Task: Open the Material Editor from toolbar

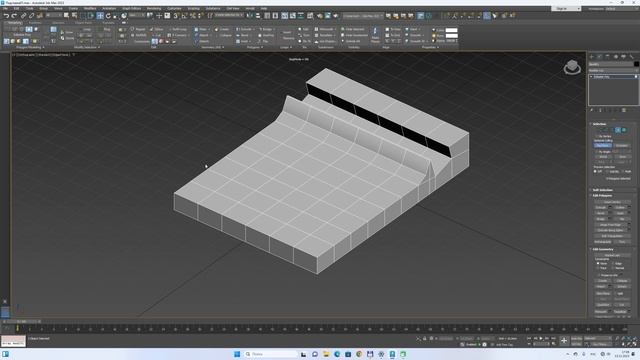Action: 310,16
